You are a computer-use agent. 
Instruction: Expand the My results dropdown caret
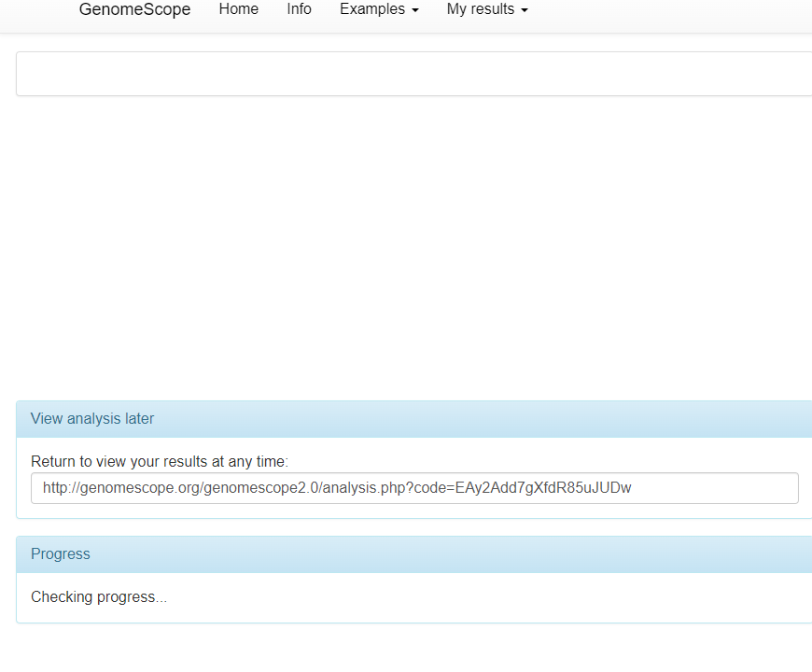524,9
